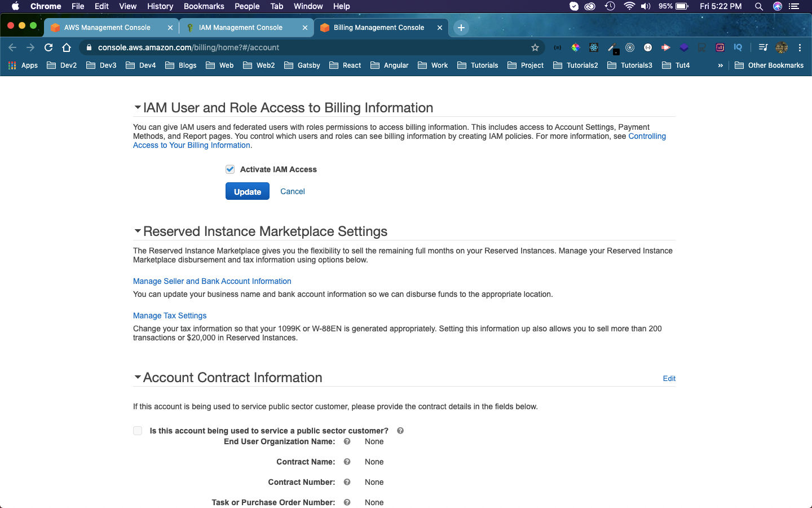
Task: Open Manage Seller and Bank Account Information
Action: [212, 281]
